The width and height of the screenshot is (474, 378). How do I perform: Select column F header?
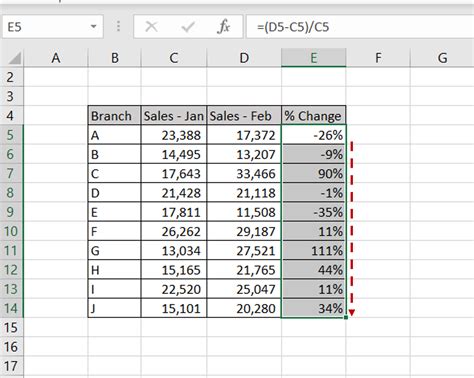coord(378,58)
